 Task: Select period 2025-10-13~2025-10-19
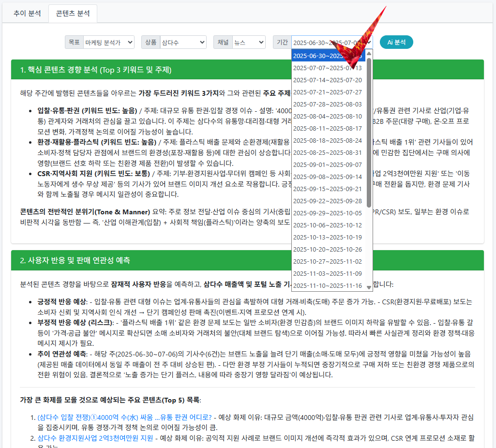tap(328, 237)
